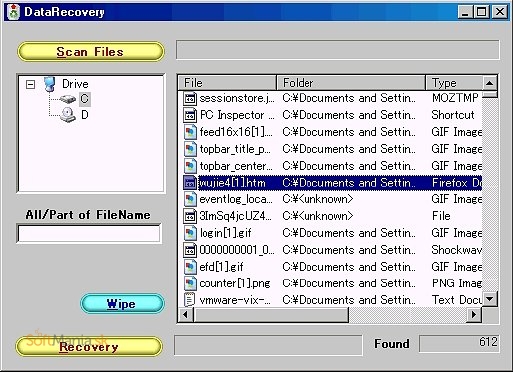Click the horizontal scrollbar right arrow

coord(474,314)
